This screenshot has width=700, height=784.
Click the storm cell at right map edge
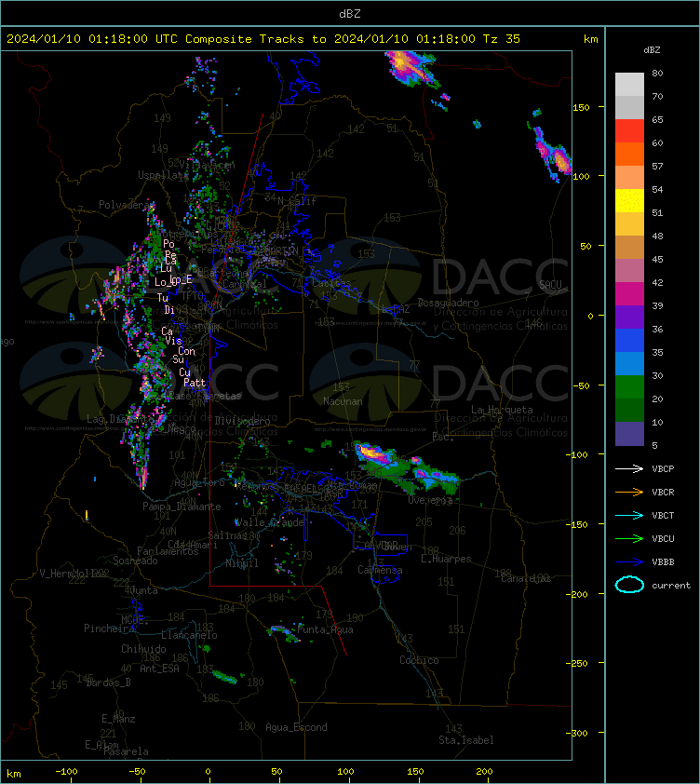pyautogui.click(x=554, y=154)
